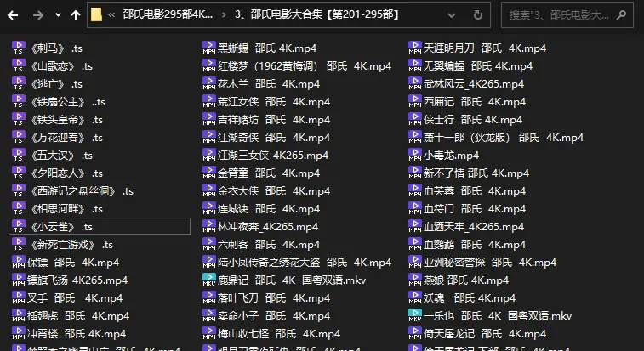Select file 金臂童 邵氏 4K.mp4
644x351 pixels.
(269, 173)
